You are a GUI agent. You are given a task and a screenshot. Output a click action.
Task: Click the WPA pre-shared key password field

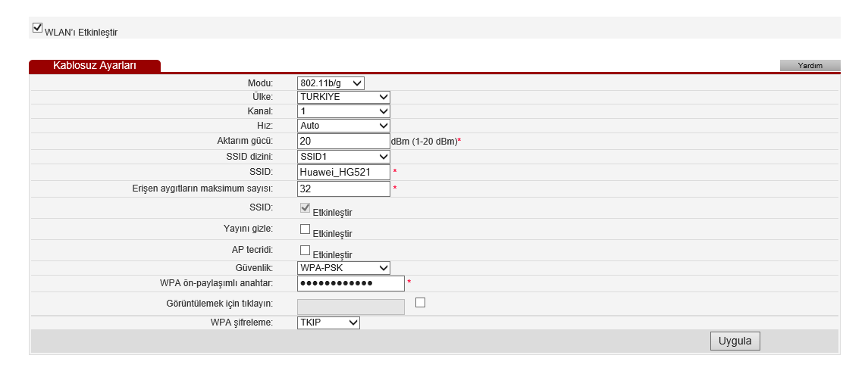pos(350,284)
